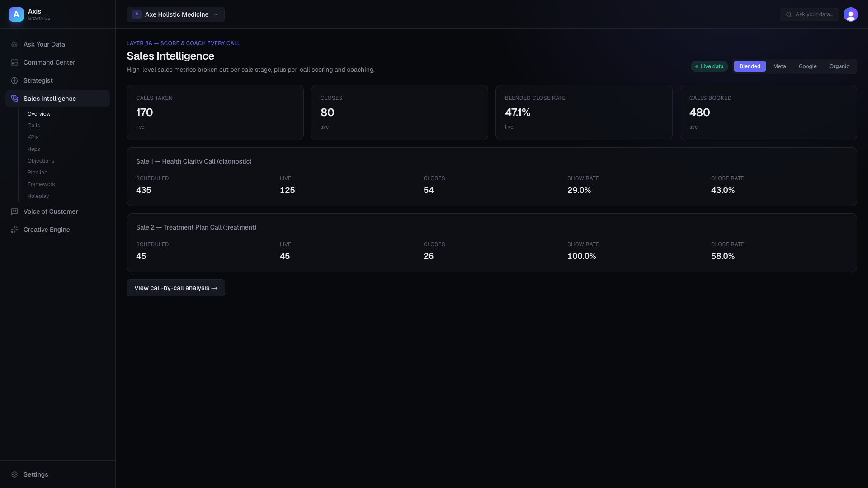Click the Calls Booked 480 value
The image size is (868, 488).
click(x=699, y=113)
